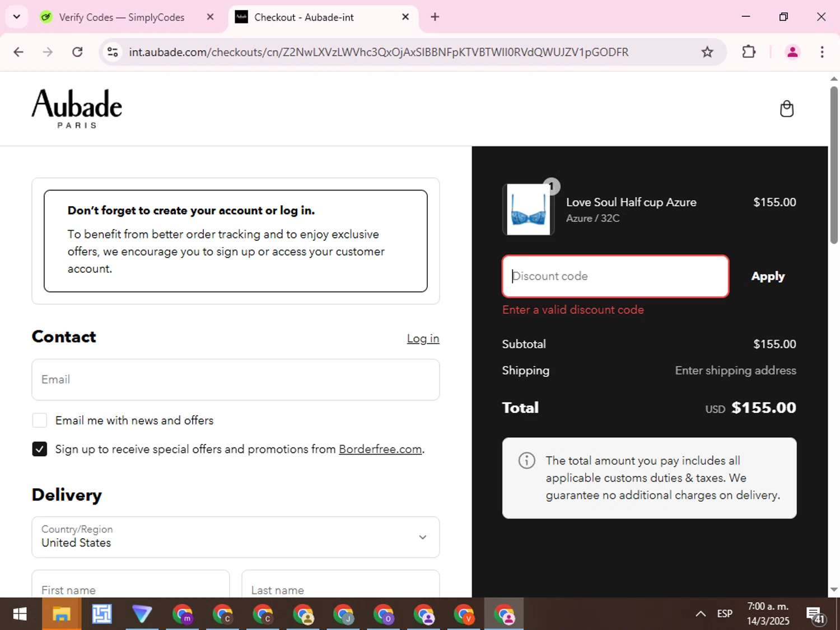
Task: Click the page vertical scrollbar thumb
Action: click(834, 165)
